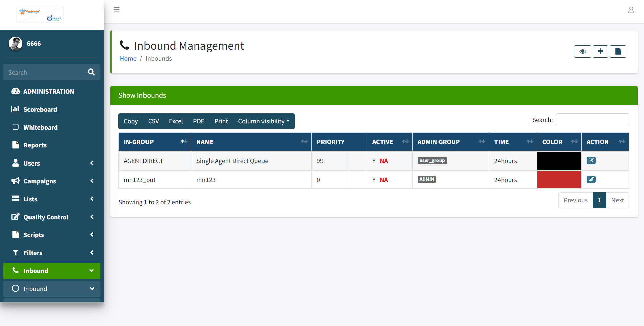Click the file document icon button

(x=618, y=51)
